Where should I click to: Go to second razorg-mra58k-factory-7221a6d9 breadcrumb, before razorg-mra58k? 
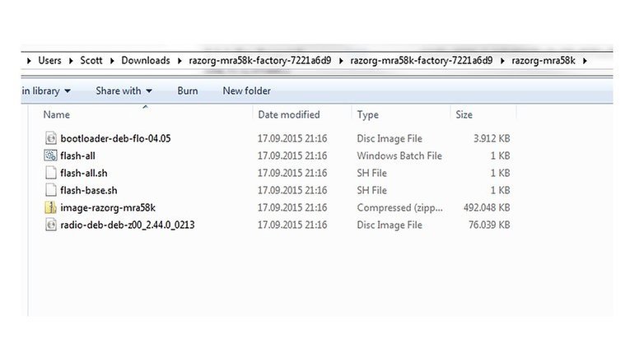click(421, 60)
